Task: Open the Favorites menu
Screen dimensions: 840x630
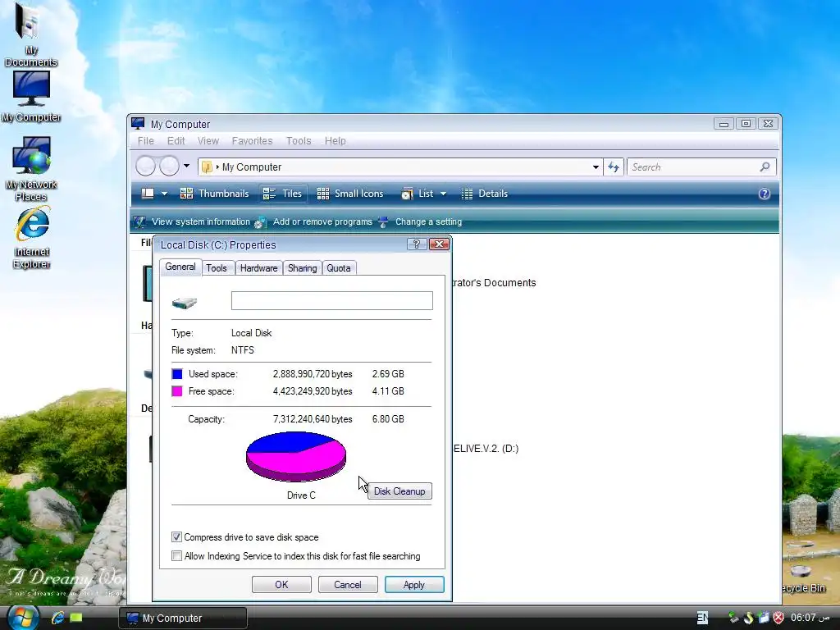Action: [x=253, y=141]
